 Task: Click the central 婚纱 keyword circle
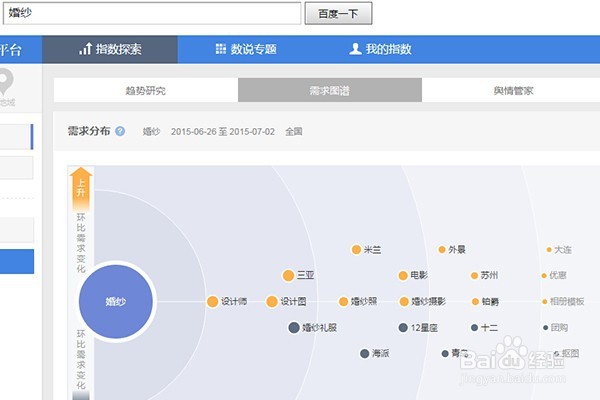pyautogui.click(x=116, y=302)
